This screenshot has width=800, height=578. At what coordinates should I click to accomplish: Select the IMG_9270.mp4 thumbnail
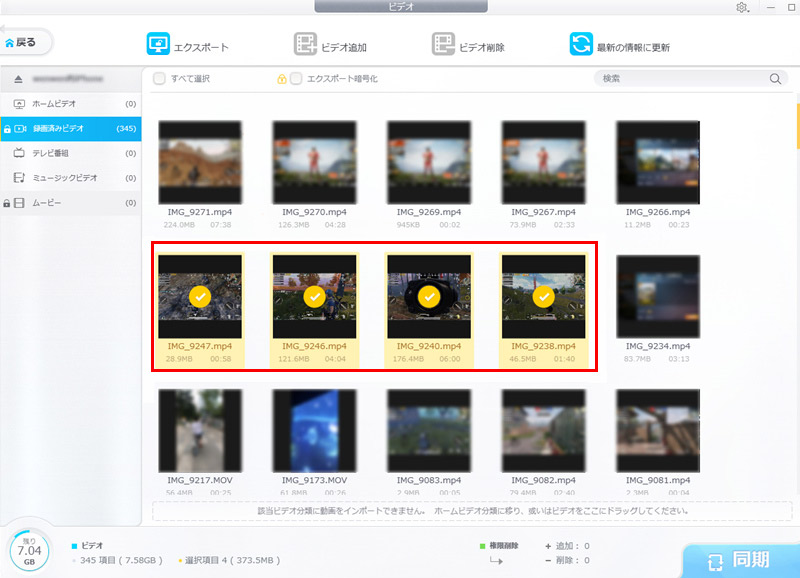coord(314,162)
